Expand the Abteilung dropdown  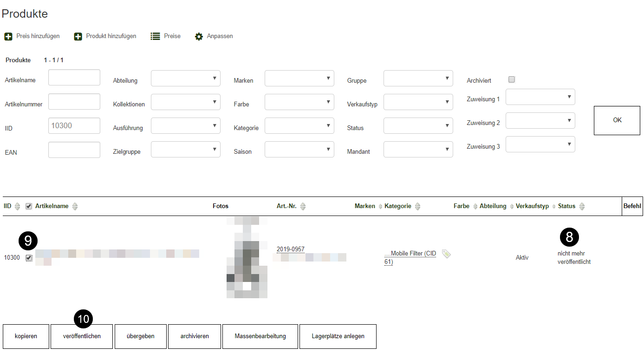(x=185, y=79)
